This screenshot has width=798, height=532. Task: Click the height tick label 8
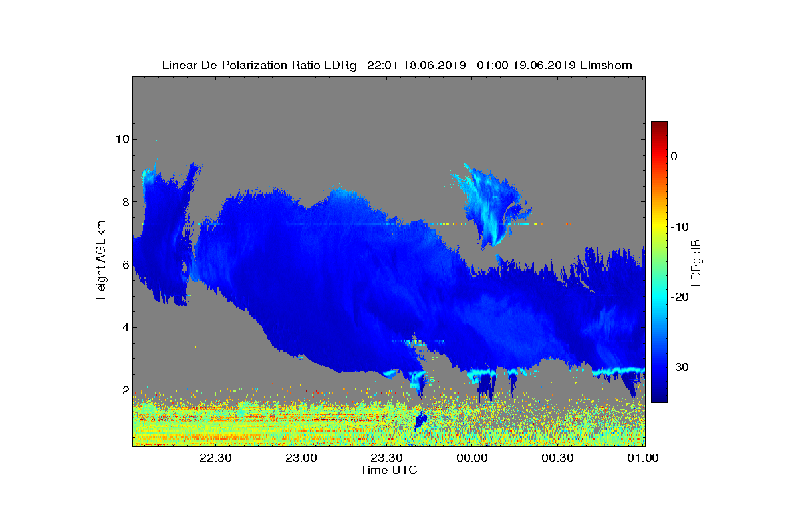point(124,201)
